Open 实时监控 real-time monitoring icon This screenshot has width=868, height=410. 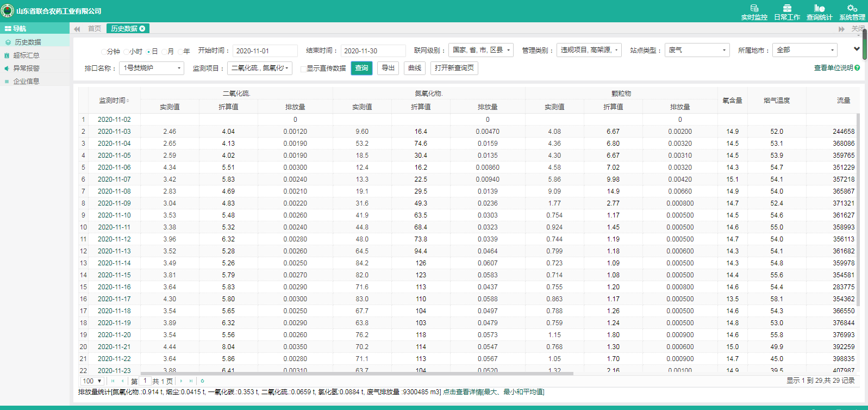click(x=754, y=8)
